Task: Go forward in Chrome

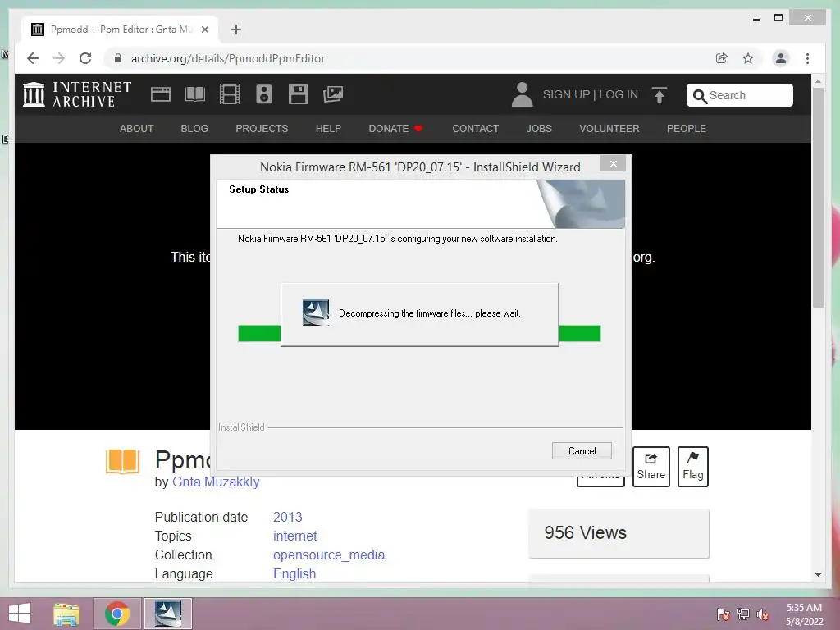Action: point(59,58)
